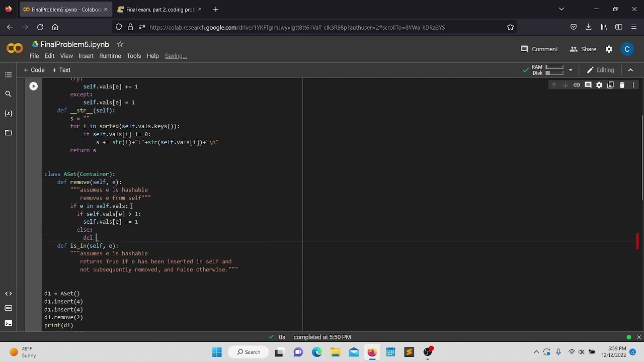
Task: Open the Insert menu
Action: [86, 56]
